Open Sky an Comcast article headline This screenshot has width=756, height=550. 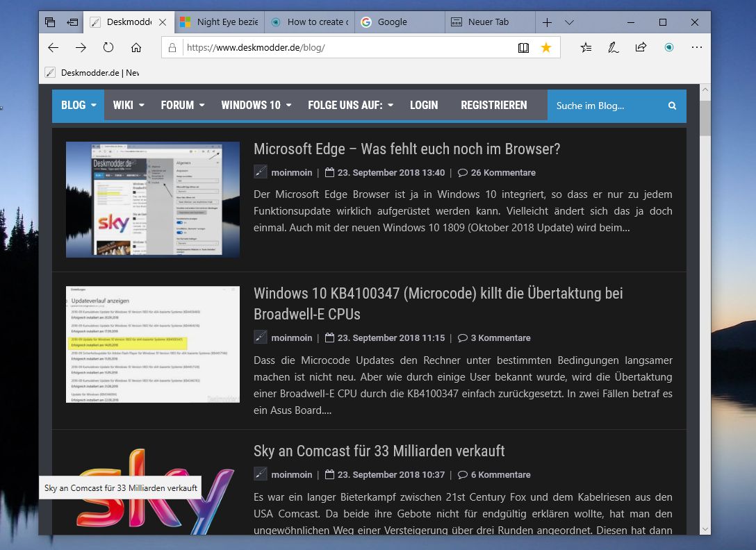coord(379,451)
